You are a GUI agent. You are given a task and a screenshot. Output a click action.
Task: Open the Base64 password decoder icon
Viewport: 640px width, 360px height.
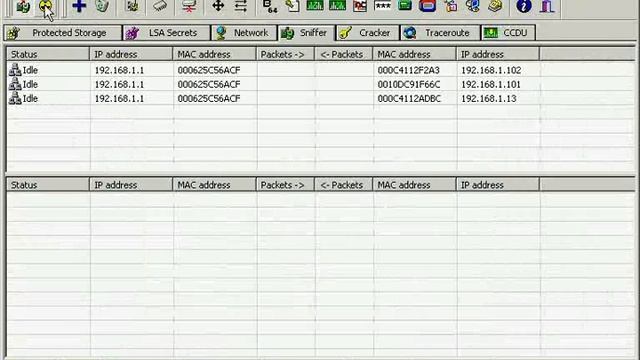click(x=269, y=6)
